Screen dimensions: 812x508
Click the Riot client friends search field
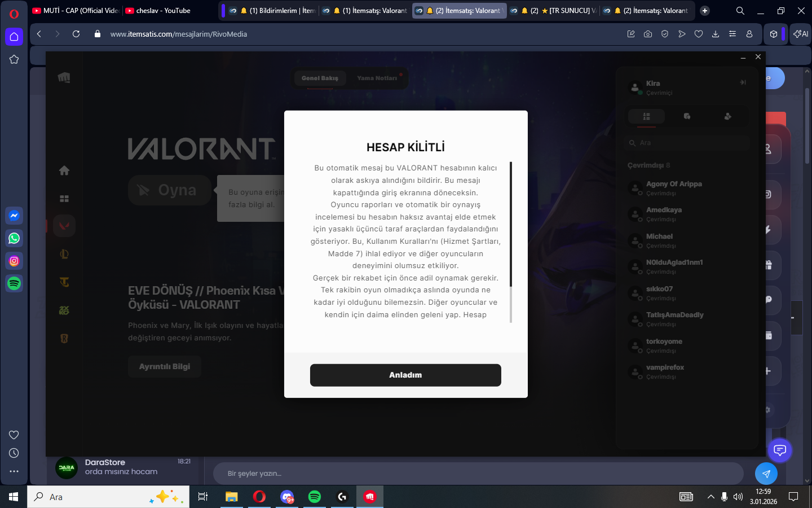pyautogui.click(x=688, y=143)
